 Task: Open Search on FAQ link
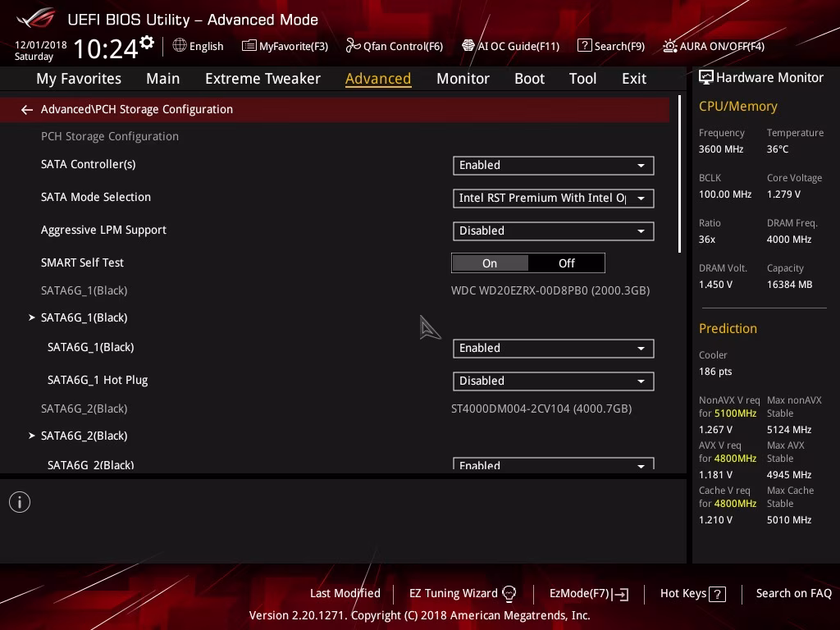793,593
